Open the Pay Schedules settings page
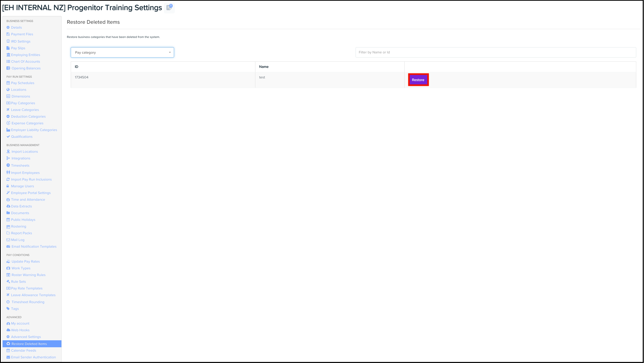Screen dimensions: 644x363 click(22, 83)
